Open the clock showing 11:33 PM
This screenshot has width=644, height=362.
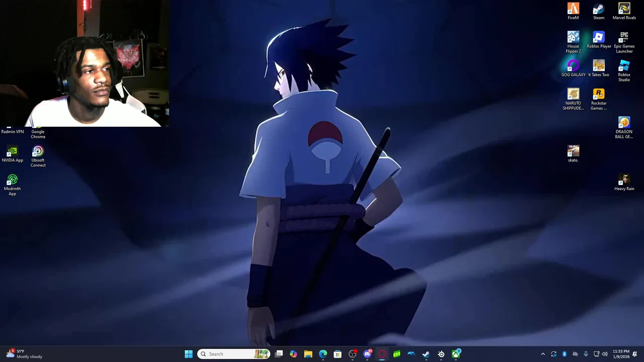click(x=621, y=354)
